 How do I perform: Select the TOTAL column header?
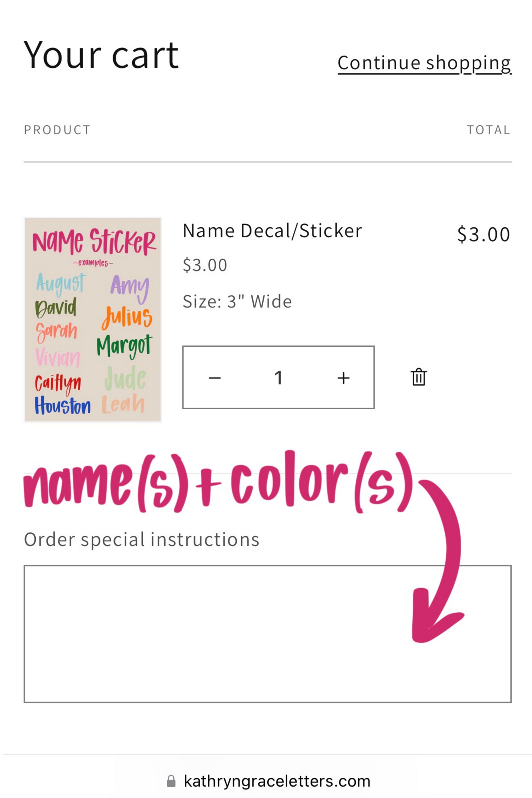point(488,130)
